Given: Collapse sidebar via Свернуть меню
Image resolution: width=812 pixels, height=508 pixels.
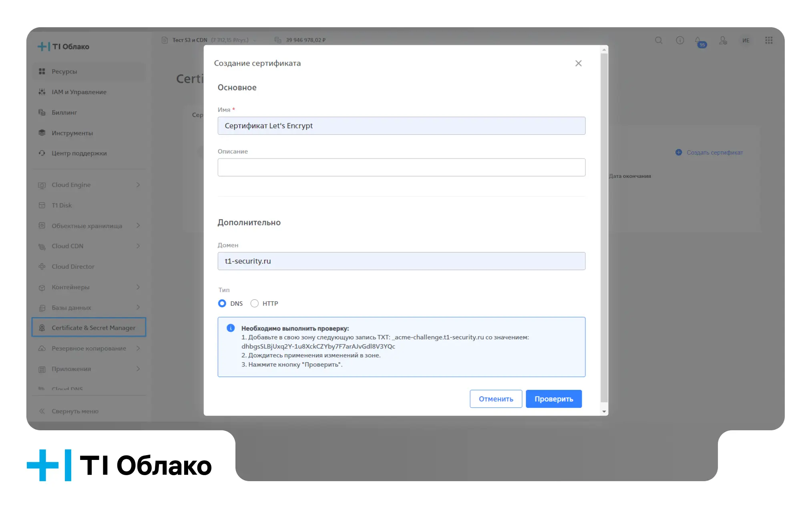Looking at the screenshot, I should pos(68,411).
